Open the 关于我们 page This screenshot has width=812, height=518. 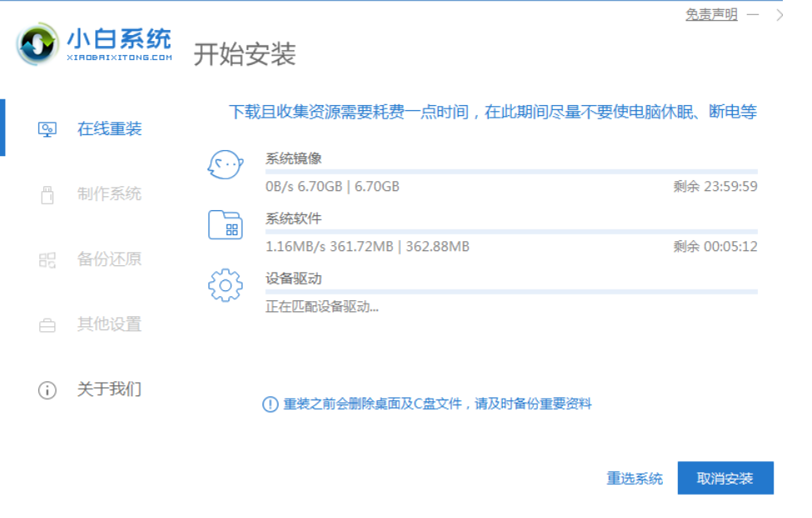(x=109, y=389)
